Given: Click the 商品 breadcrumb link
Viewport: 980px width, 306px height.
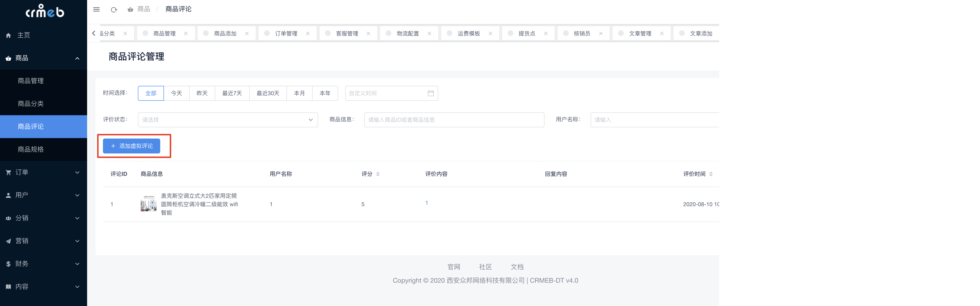Looking at the screenshot, I should click(x=144, y=9).
